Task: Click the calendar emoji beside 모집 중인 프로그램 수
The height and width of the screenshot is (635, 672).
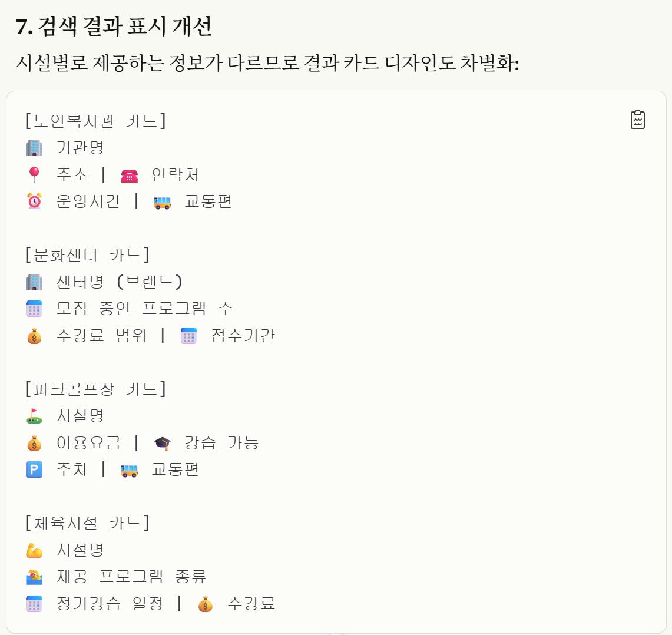Action: coord(34,309)
